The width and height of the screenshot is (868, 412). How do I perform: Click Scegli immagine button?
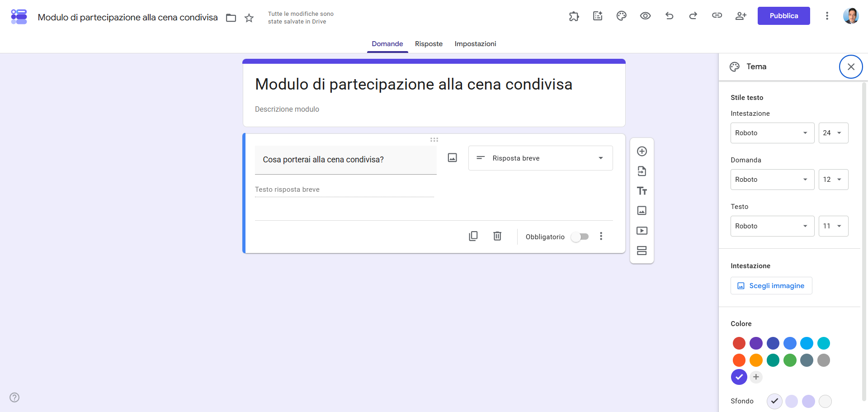click(771, 286)
